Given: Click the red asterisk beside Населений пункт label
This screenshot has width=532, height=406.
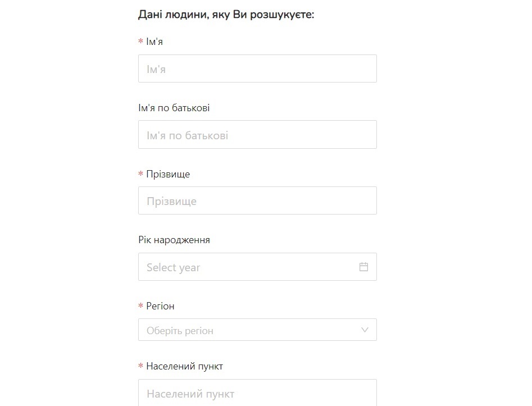Looking at the screenshot, I should pyautogui.click(x=141, y=366).
